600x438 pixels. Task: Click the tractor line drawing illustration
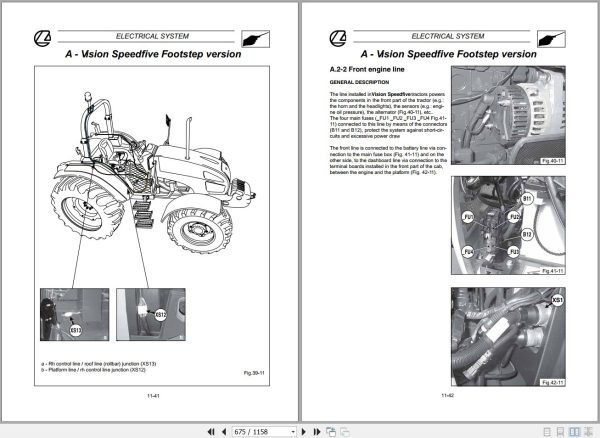pyautogui.click(x=153, y=172)
